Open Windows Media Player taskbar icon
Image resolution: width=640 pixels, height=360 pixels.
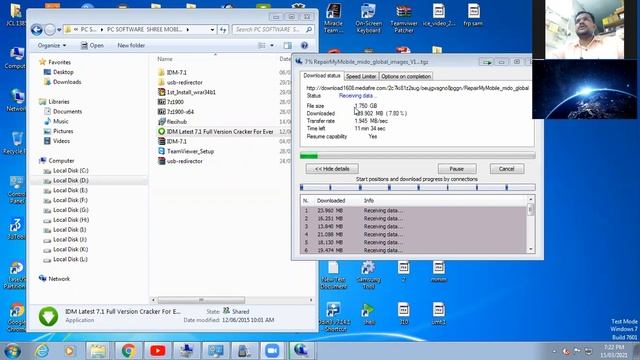pyautogui.click(x=69, y=351)
